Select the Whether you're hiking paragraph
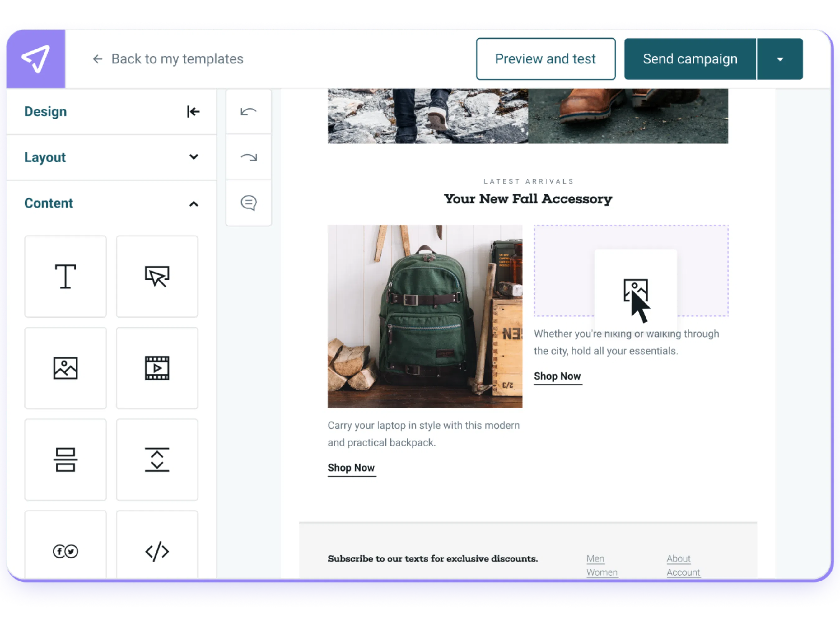The height and width of the screenshot is (630, 840). 627,342
